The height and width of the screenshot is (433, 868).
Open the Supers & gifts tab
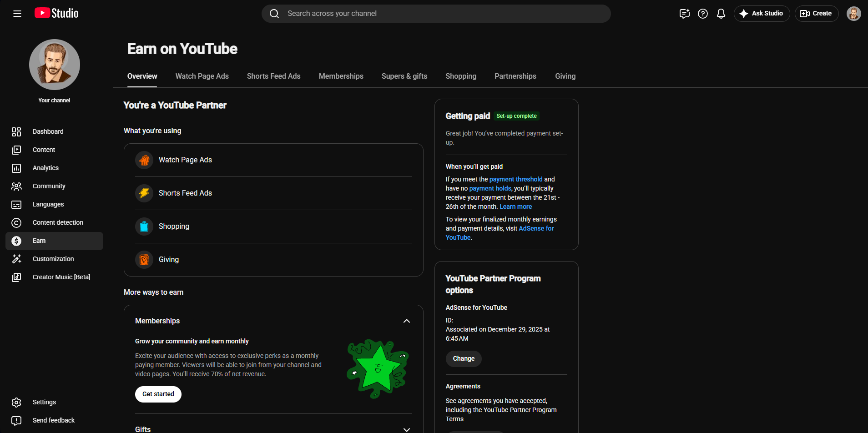(404, 76)
